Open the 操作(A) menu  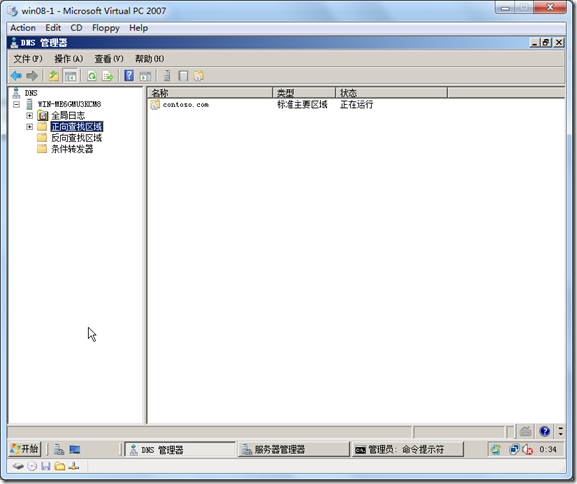point(68,59)
